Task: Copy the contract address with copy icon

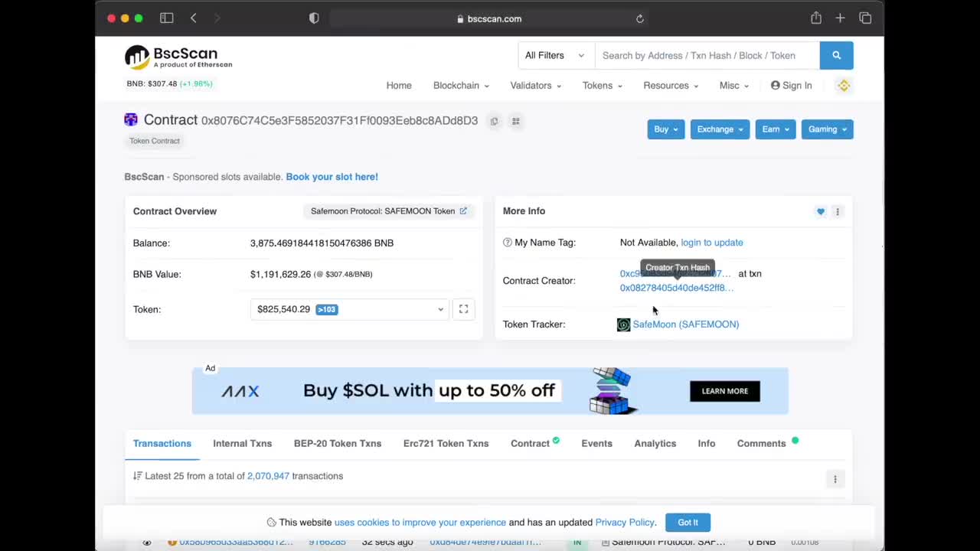Action: pos(494,121)
